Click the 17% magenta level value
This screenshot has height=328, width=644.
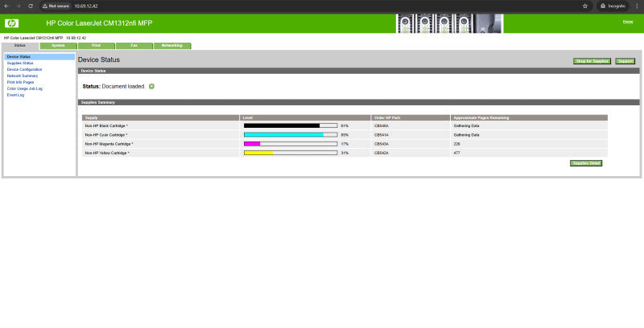345,144
